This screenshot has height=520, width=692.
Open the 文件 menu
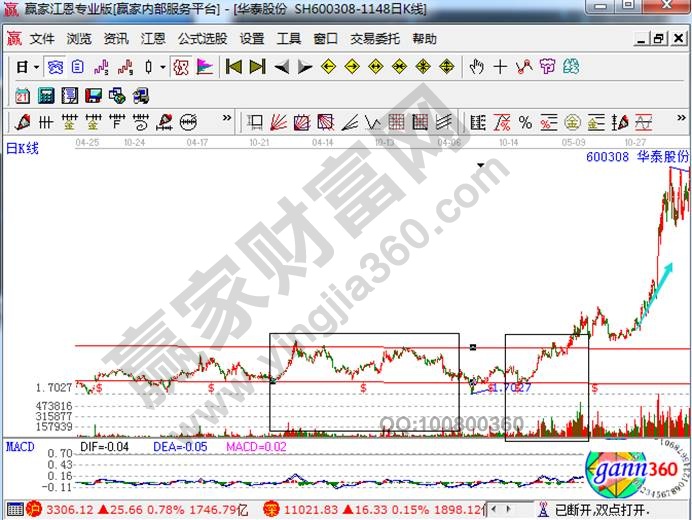[42, 39]
